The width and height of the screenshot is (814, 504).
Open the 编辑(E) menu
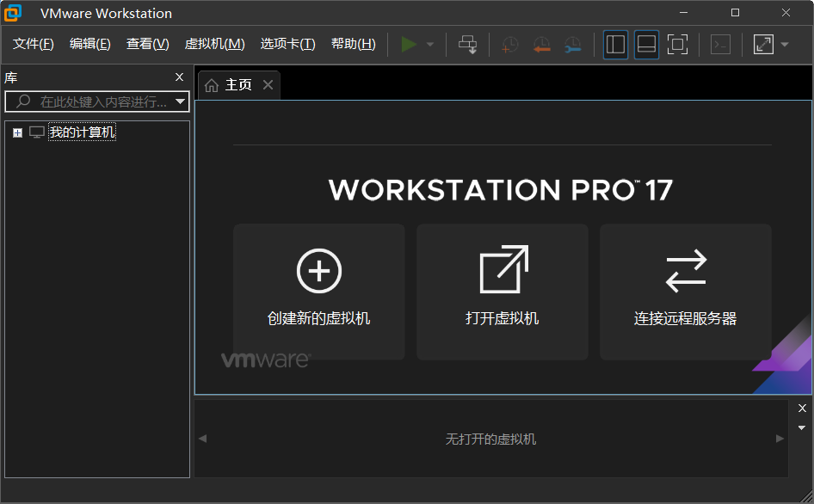(89, 44)
